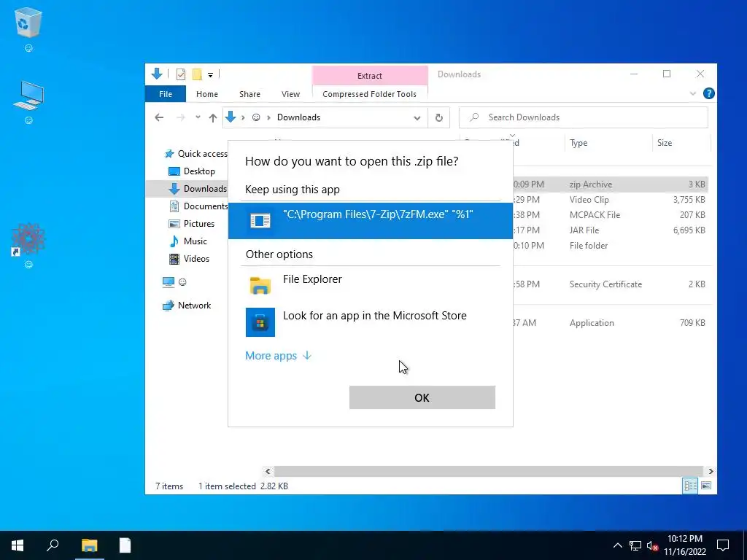
Task: Open Customize Quick Access Toolbar dropdown
Action: point(210,75)
